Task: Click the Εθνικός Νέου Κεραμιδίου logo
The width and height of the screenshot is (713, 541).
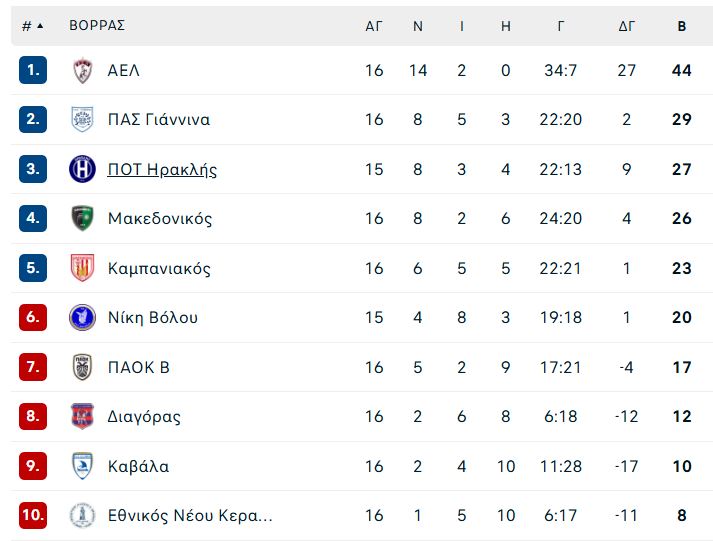Action: point(82,516)
